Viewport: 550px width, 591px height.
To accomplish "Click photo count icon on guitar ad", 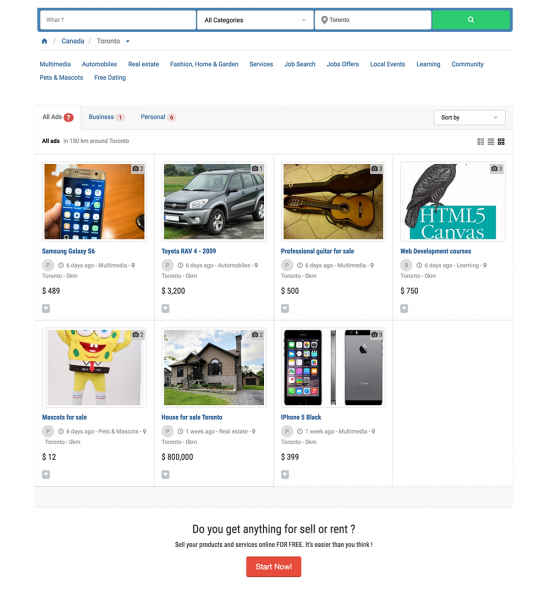I will [377, 168].
